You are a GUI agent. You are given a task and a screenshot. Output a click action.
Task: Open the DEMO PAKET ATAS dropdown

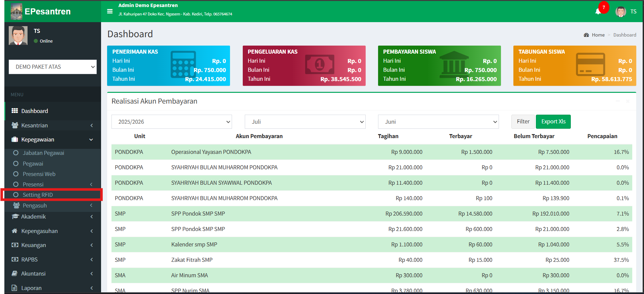tap(53, 67)
